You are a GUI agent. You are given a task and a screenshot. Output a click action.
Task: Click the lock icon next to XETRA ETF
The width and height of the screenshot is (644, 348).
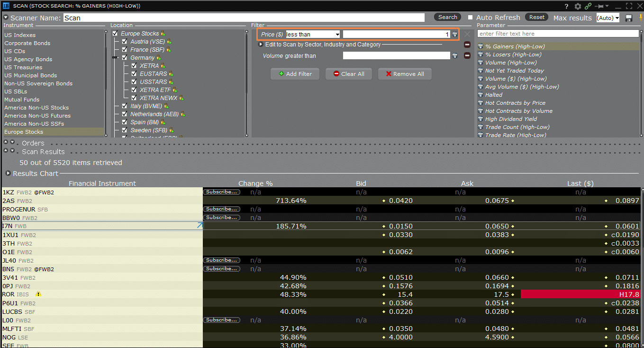click(x=175, y=90)
